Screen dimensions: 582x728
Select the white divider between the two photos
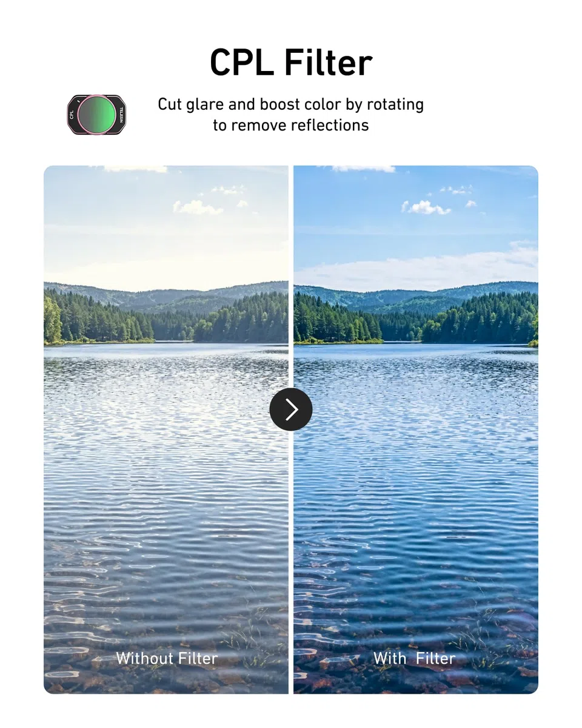tap(291, 430)
